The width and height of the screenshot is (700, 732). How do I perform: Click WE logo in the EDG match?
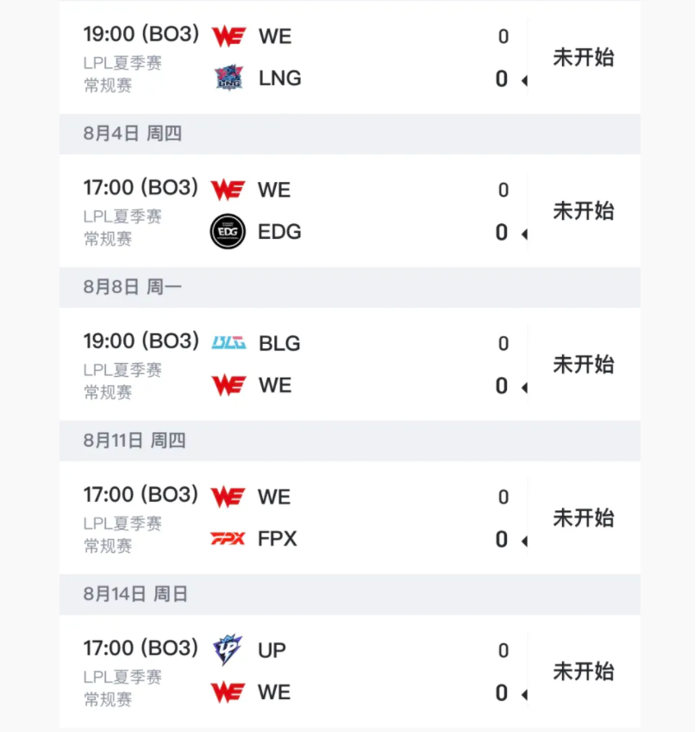pos(228,190)
